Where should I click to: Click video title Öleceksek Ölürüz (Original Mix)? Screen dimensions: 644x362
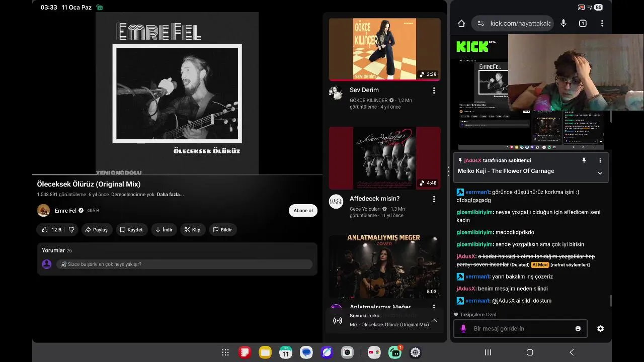tap(89, 184)
